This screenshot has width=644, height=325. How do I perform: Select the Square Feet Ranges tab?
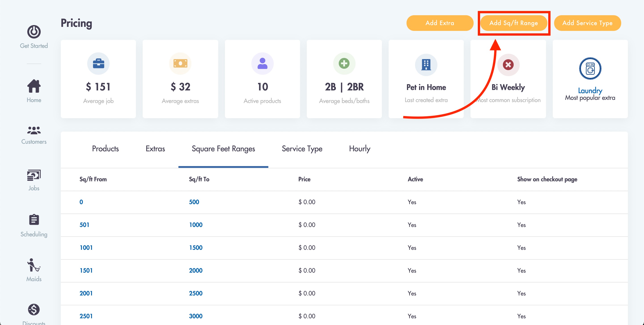click(223, 149)
